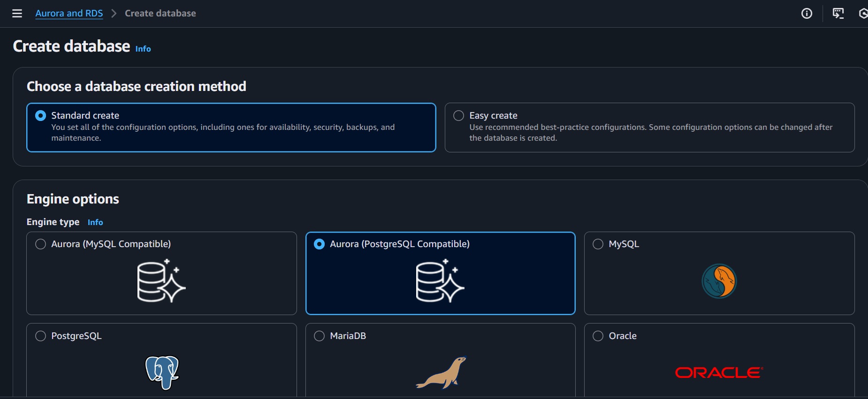Viewport: 868px width, 399px height.
Task: Open the info panel icon
Action: [x=807, y=14]
